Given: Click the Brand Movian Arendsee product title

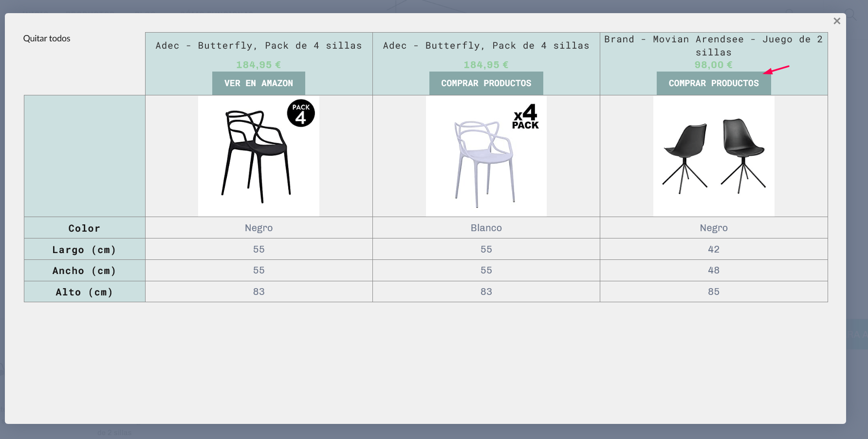Looking at the screenshot, I should point(714,46).
